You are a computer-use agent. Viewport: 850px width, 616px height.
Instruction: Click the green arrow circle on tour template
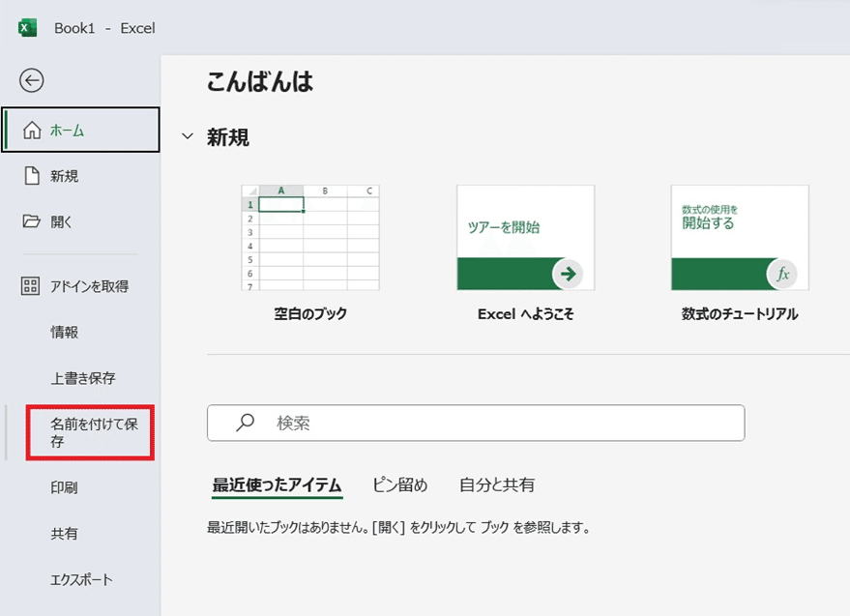pyautogui.click(x=568, y=274)
